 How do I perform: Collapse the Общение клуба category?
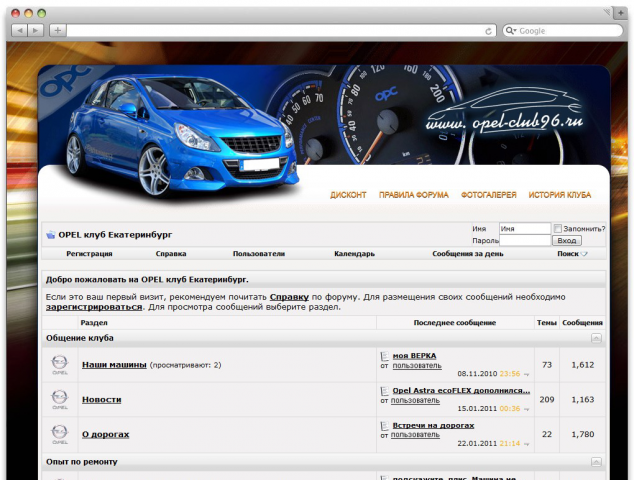click(x=596, y=338)
